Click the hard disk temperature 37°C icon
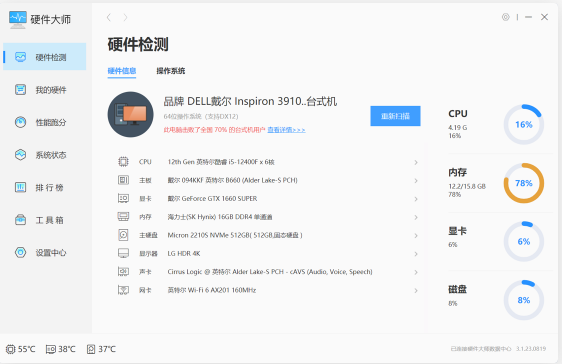This screenshot has width=562, height=364. coord(91,349)
